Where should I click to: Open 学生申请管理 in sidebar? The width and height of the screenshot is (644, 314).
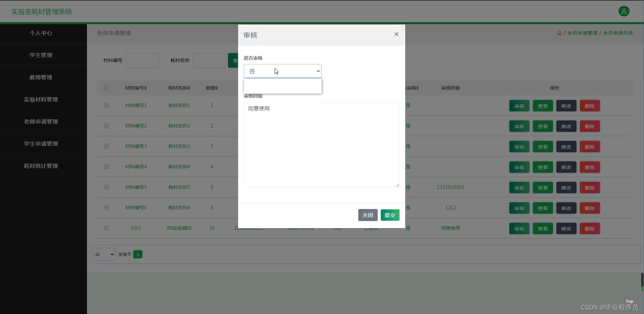(41, 144)
